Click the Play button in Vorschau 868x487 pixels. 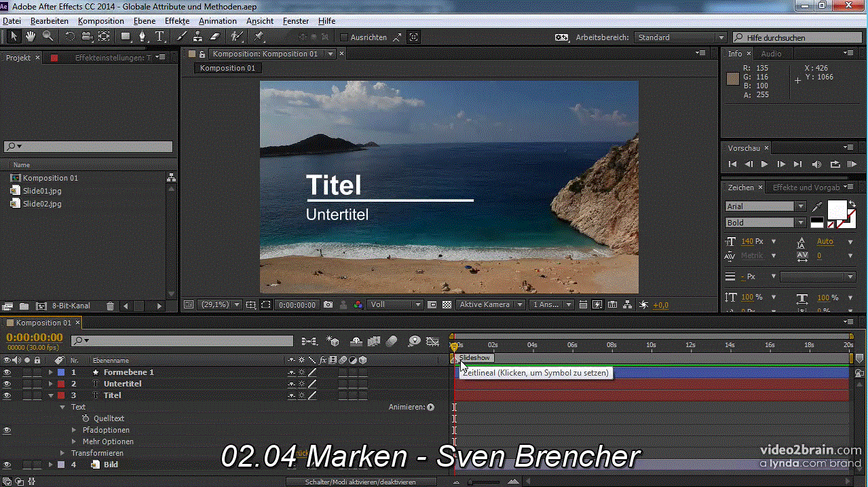(765, 164)
